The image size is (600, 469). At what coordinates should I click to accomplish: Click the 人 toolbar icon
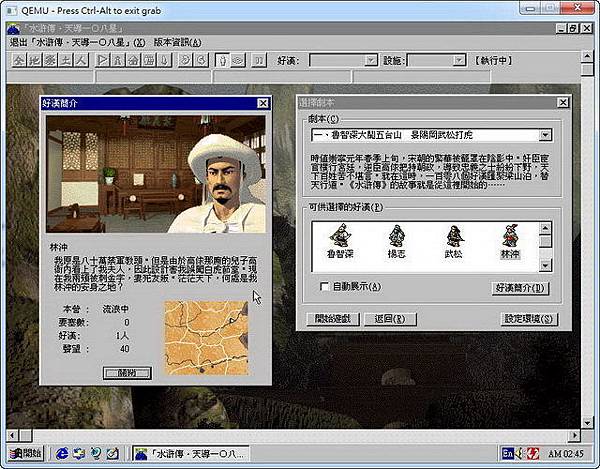[82, 60]
